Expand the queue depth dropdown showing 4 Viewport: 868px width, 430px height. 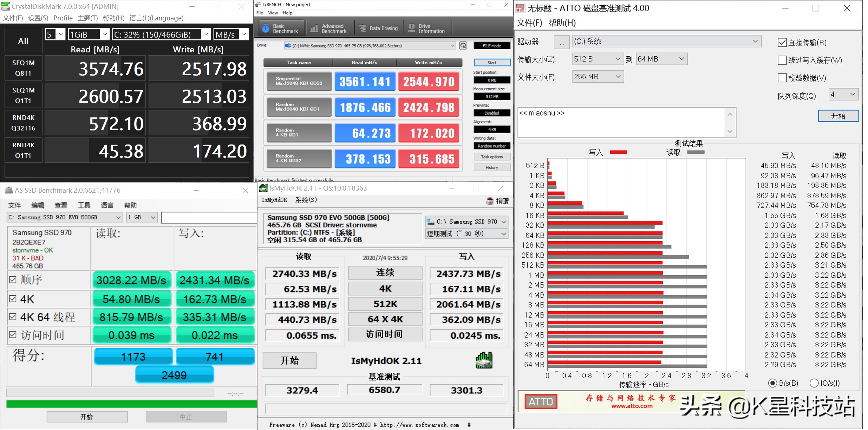pyautogui.click(x=843, y=94)
